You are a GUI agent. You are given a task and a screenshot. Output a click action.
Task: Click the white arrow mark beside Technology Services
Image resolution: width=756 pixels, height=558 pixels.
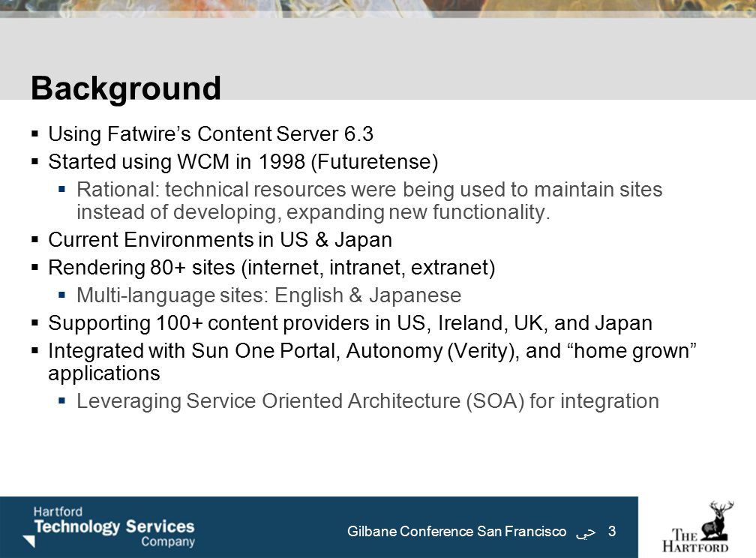29,541
